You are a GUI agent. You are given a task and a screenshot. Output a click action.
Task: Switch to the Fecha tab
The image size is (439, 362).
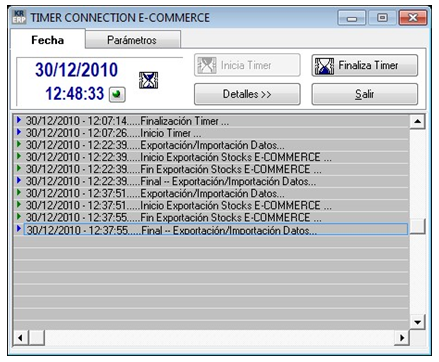[x=48, y=40]
